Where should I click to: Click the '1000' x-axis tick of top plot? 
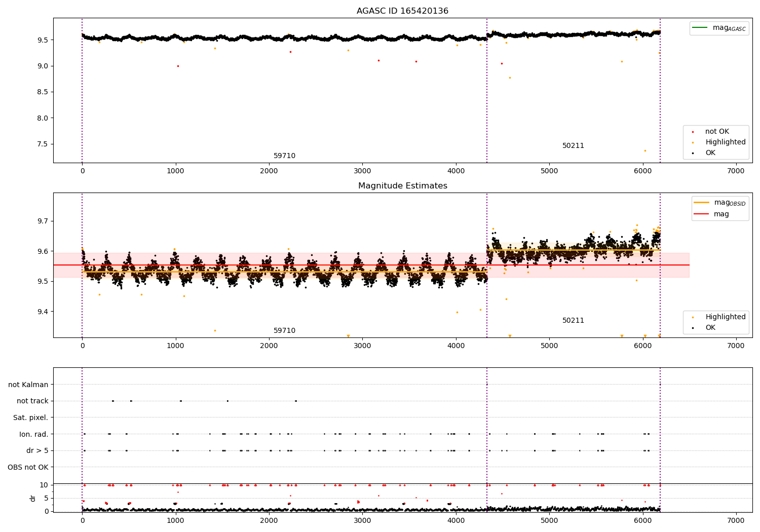point(175,171)
